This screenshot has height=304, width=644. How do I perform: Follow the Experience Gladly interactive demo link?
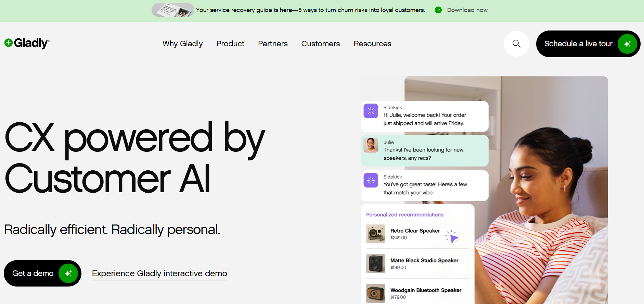(x=159, y=273)
